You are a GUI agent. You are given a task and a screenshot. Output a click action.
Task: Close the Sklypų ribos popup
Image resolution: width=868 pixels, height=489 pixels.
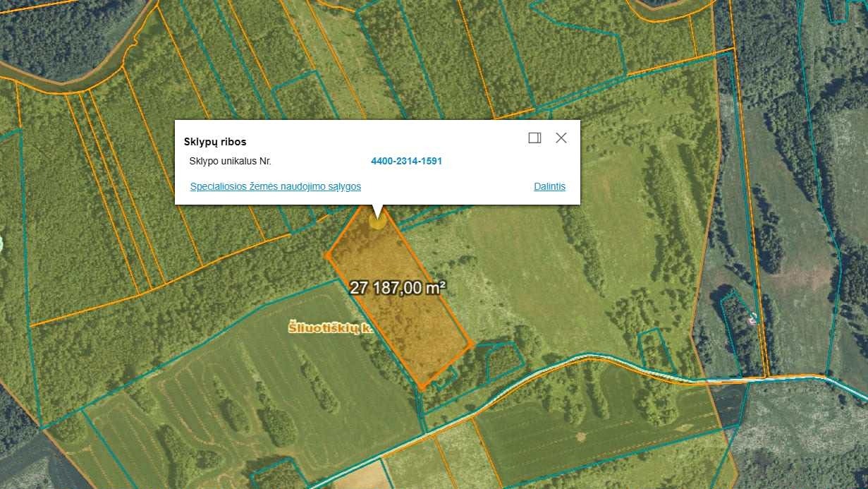(x=561, y=138)
